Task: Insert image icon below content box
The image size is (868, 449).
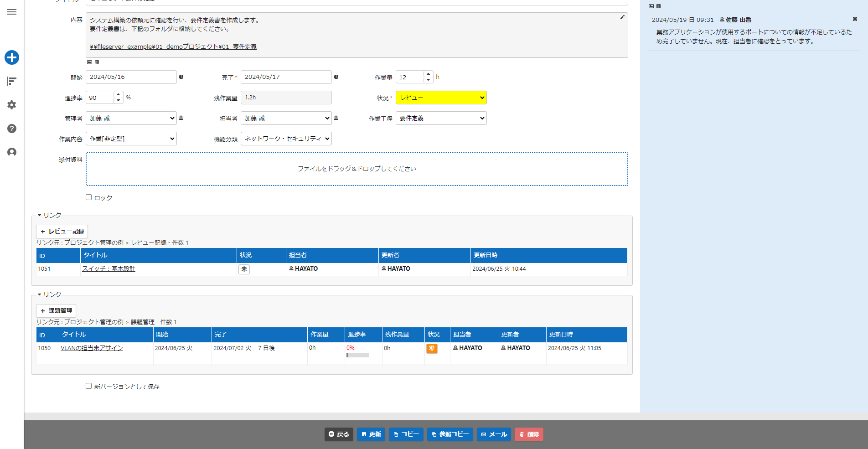Action: tap(89, 62)
